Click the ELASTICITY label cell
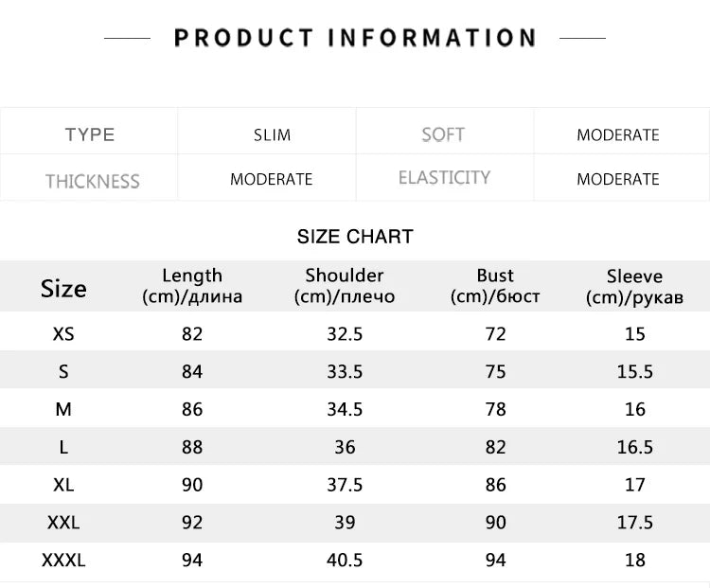 coord(444,178)
